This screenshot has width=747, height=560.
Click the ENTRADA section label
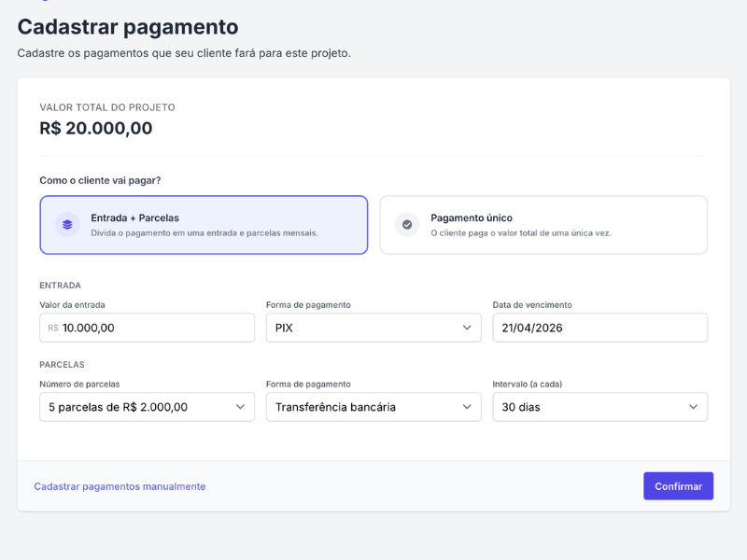pyautogui.click(x=60, y=286)
